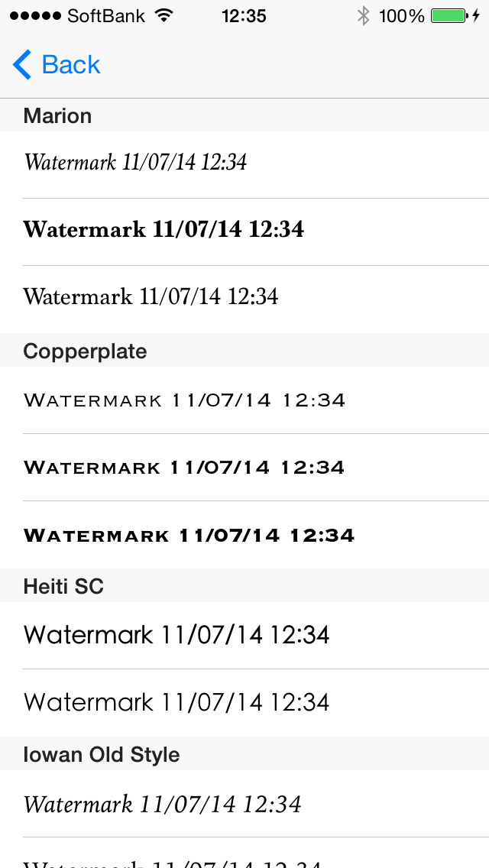Tap the green battery icon
Viewport: 489px width, 868px height.
tap(449, 15)
